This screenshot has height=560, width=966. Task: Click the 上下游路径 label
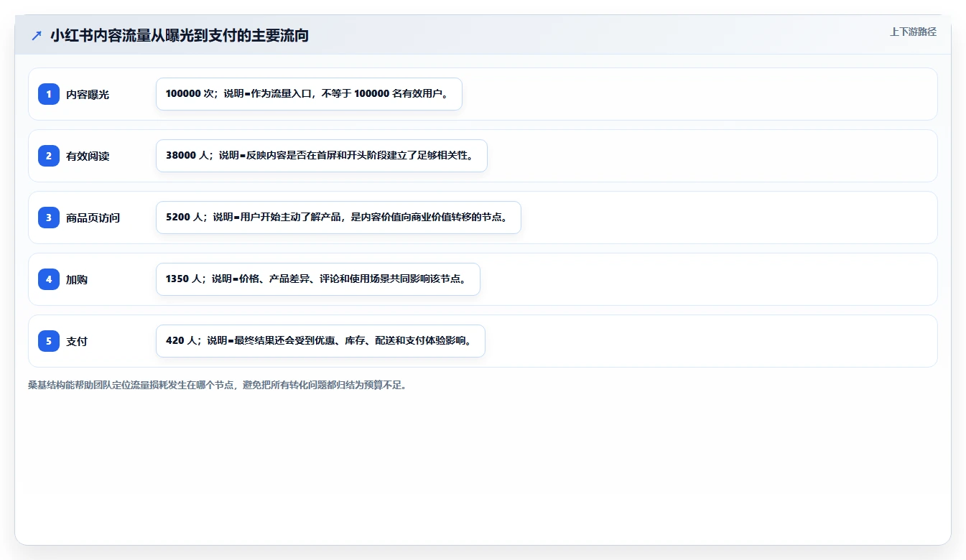point(913,32)
